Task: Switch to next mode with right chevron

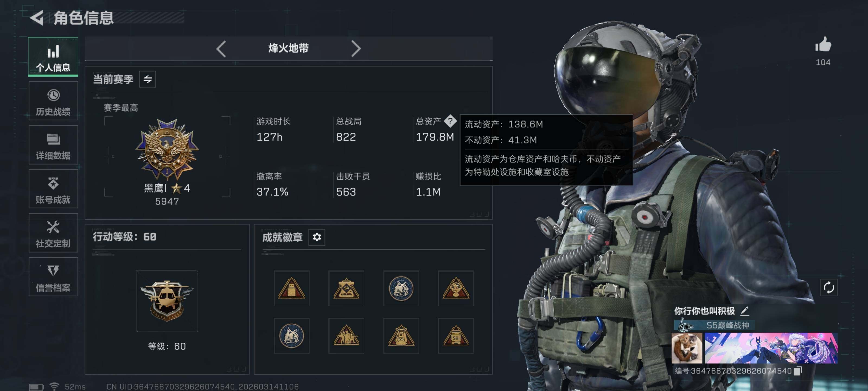Action: coord(356,49)
